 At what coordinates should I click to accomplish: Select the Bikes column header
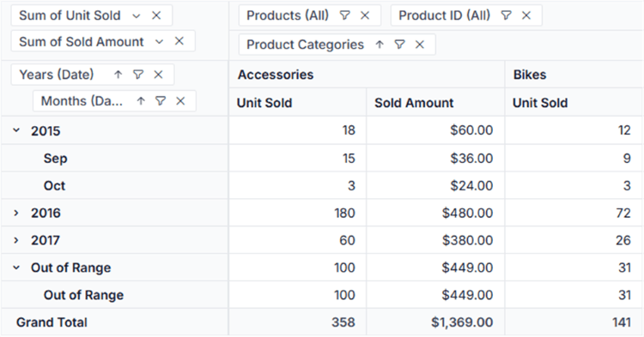coord(574,75)
